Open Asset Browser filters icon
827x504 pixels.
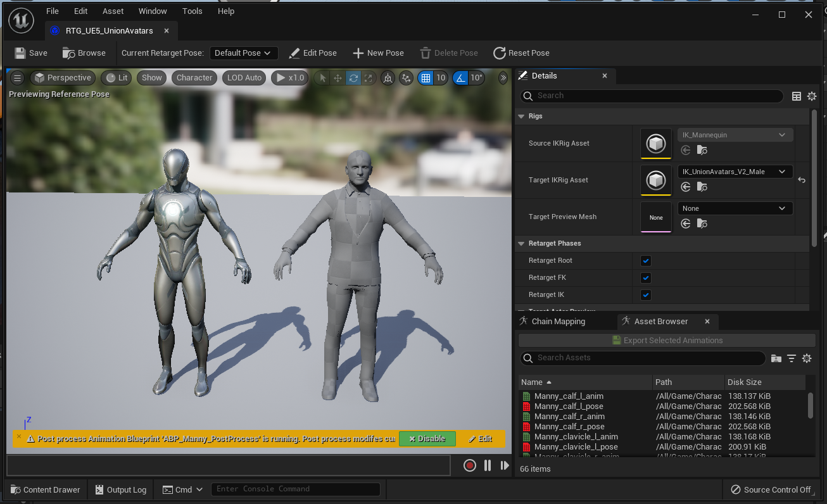point(792,358)
